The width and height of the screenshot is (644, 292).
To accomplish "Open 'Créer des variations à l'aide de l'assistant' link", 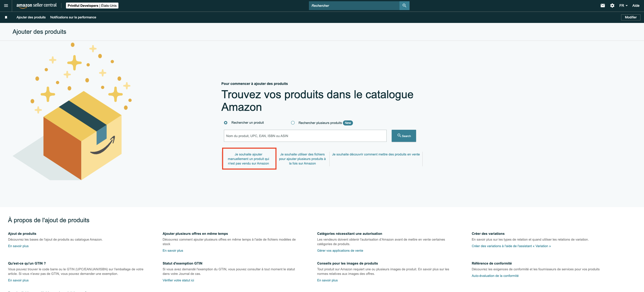I will tap(511, 246).
